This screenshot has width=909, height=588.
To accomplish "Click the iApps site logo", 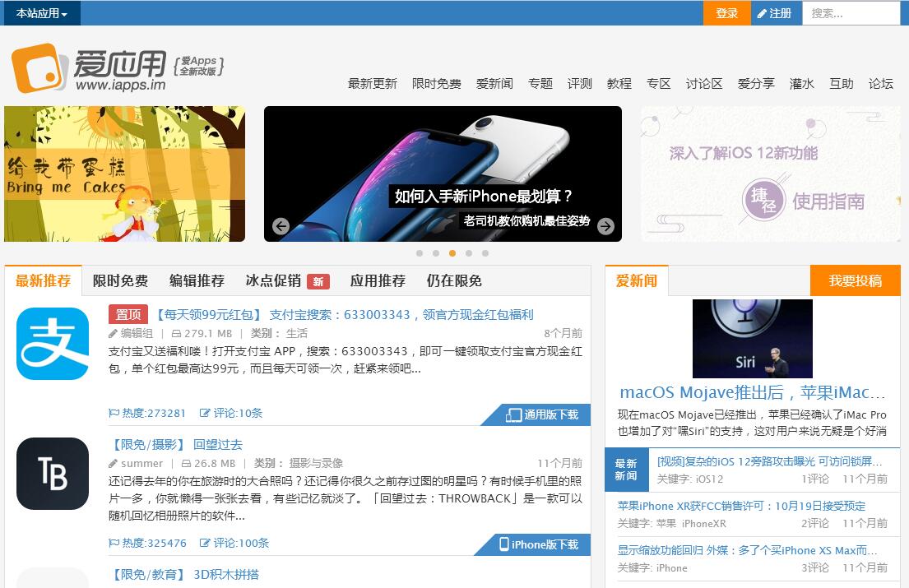I will point(89,68).
